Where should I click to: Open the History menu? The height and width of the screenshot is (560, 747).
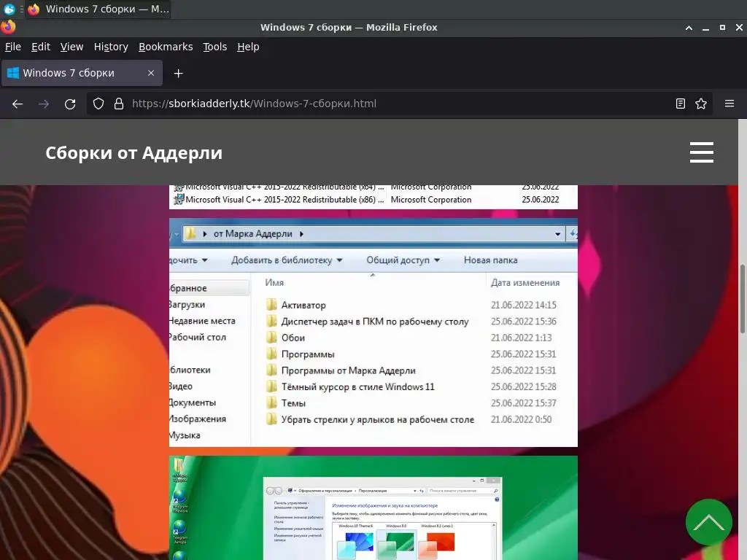111,47
